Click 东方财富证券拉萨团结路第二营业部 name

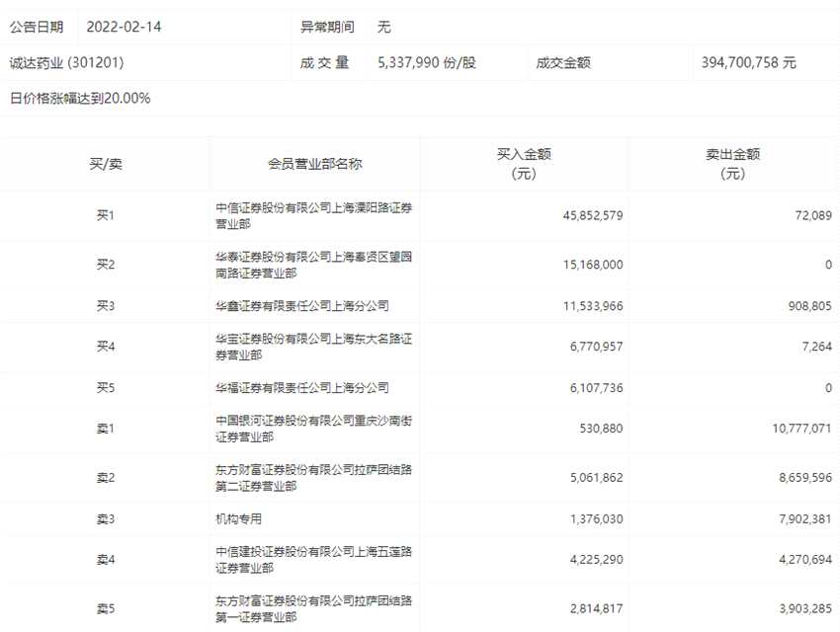coord(314,478)
